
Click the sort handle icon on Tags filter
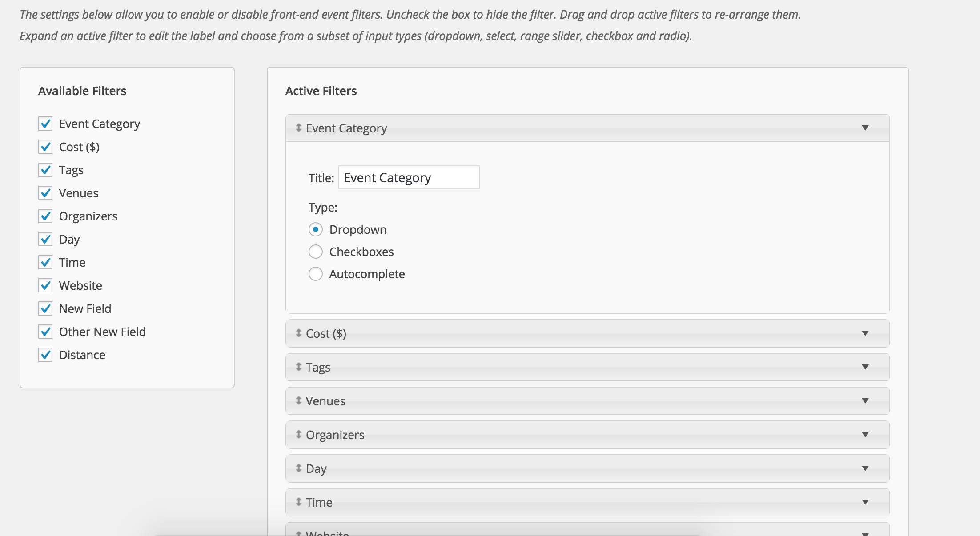[299, 367]
